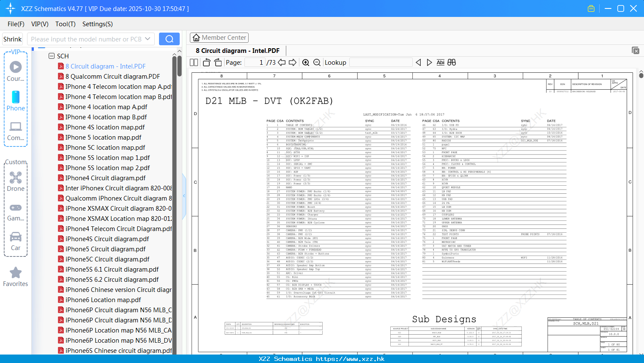Click the Page number field
Image resolution: width=644 pixels, height=363 pixels.
(x=255, y=63)
